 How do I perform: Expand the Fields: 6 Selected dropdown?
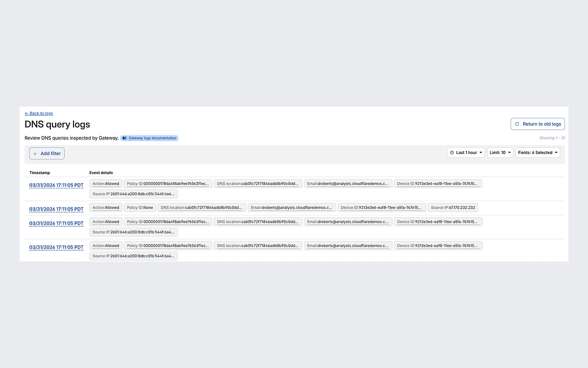click(x=538, y=153)
